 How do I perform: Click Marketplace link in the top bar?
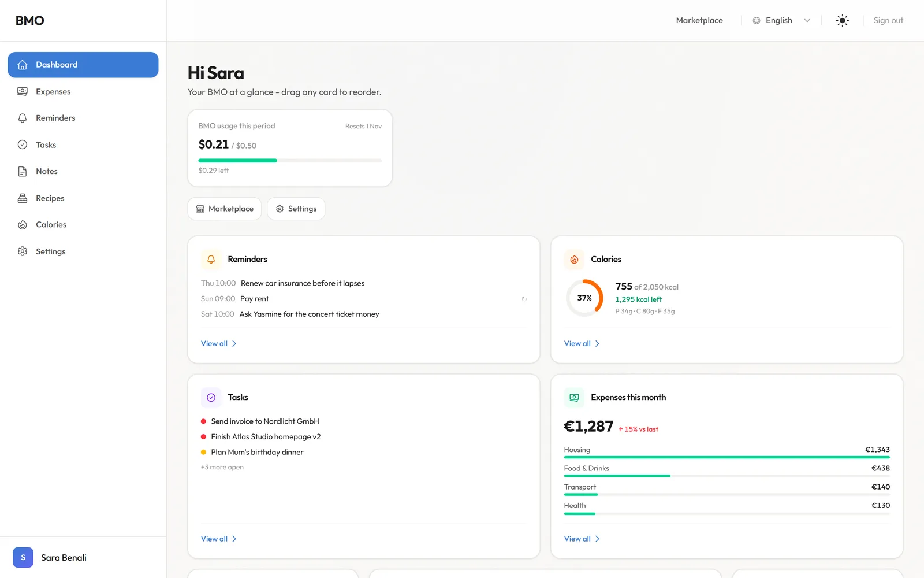pos(699,21)
